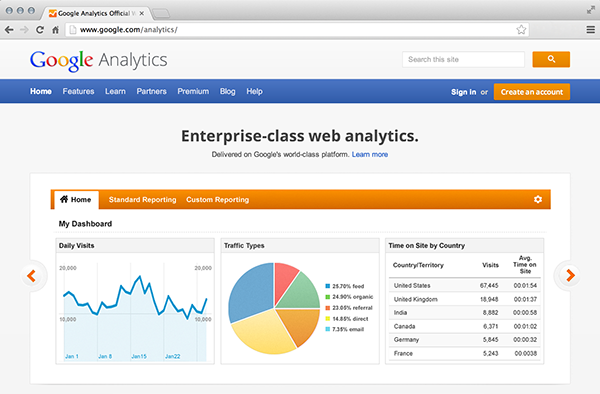Open the Partners navigation item
600x394 pixels.
coord(152,91)
